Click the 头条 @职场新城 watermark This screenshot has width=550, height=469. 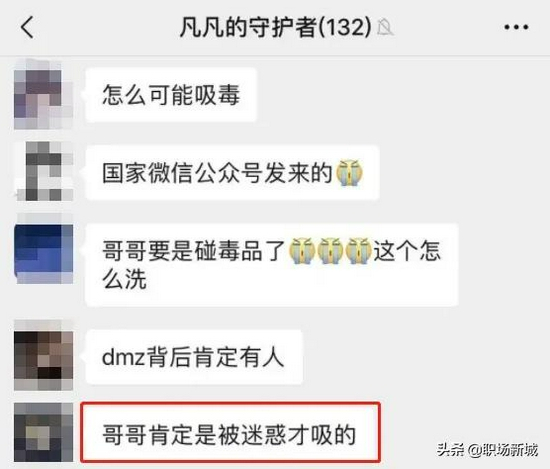[487, 450]
